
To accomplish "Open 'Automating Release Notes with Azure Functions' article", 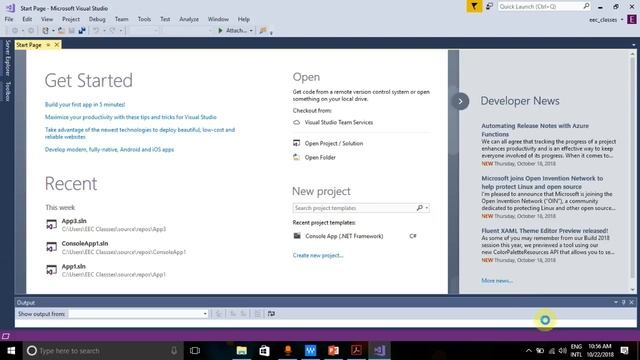I will [535, 130].
